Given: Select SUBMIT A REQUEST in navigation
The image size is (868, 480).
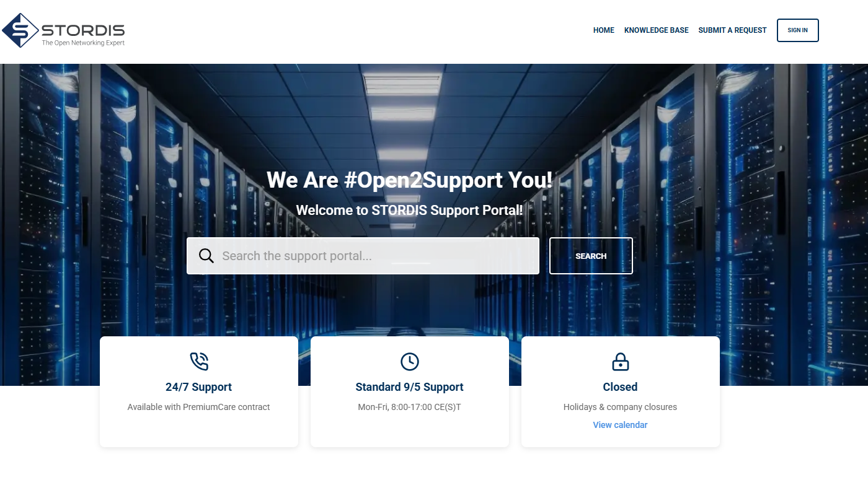Looking at the screenshot, I should (x=732, y=30).
